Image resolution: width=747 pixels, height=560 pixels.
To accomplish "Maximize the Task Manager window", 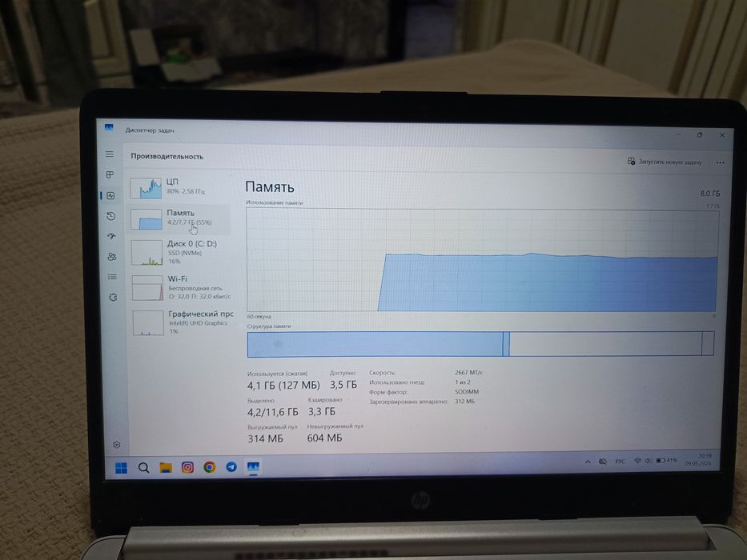I will 700,134.
